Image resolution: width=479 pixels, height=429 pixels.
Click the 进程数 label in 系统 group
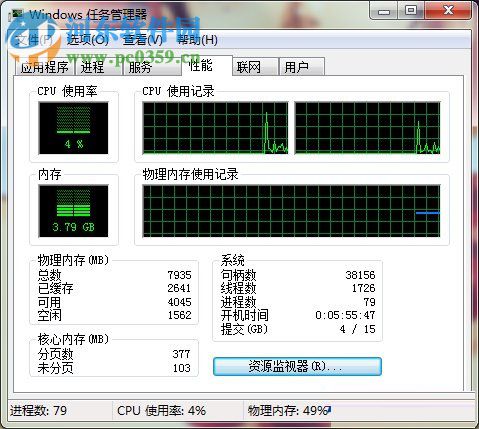[x=238, y=302]
